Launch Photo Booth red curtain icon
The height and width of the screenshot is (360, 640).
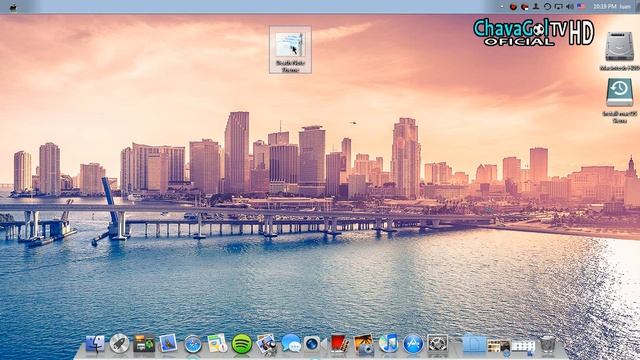[x=339, y=344]
